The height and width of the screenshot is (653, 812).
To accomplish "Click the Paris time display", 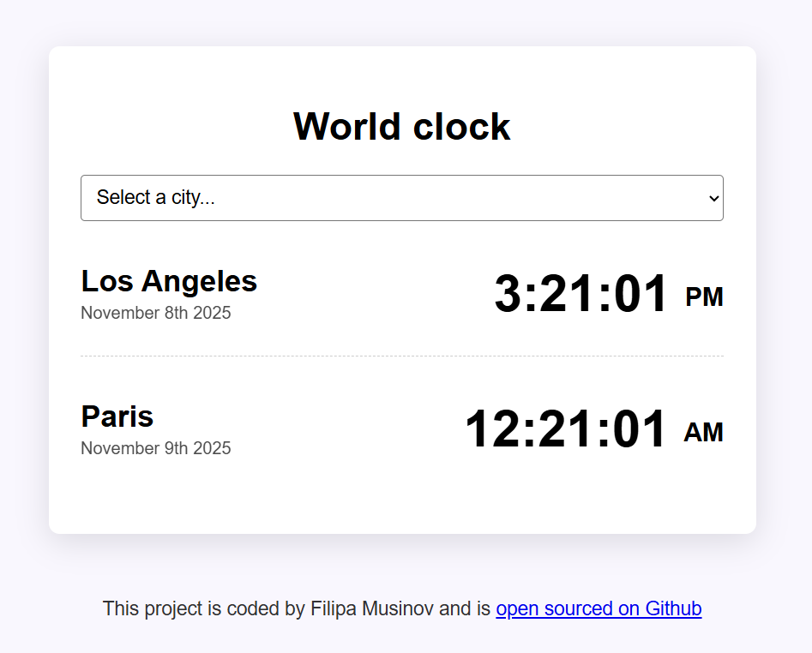I will point(566,429).
